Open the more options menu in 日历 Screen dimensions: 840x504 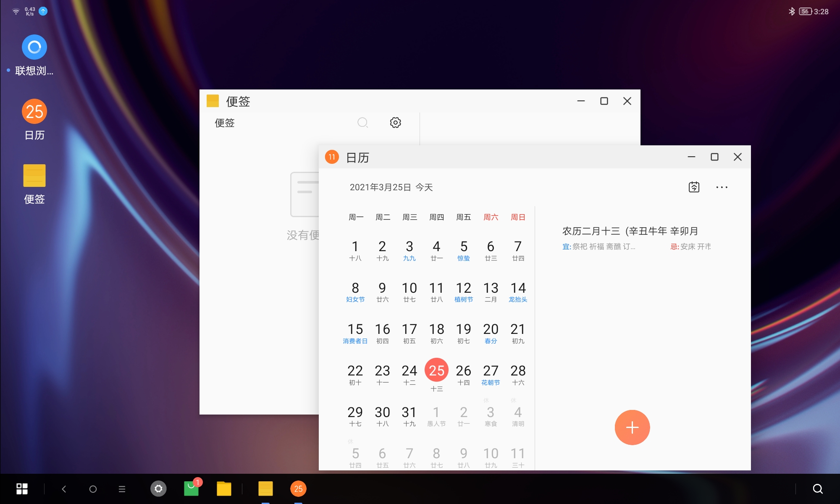coord(722,187)
